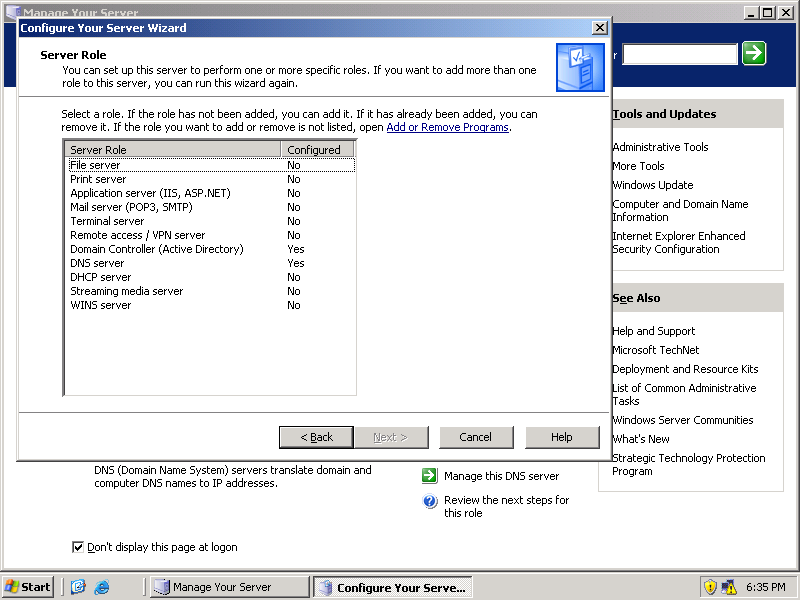Screen dimensions: 800x600
Task: Open Microsoft TechNet link
Action: [x=656, y=350]
